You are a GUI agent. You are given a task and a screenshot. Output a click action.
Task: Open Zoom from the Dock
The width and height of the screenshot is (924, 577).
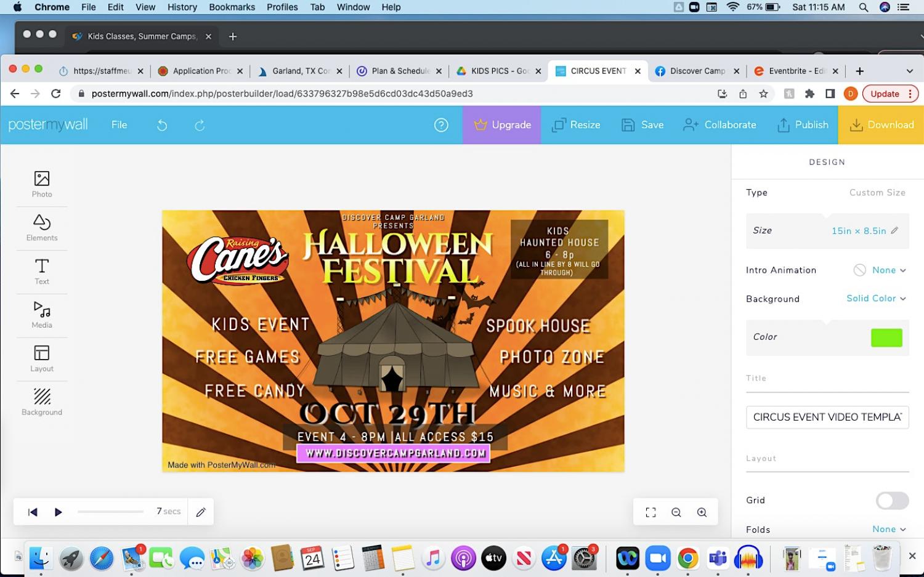tap(657, 559)
